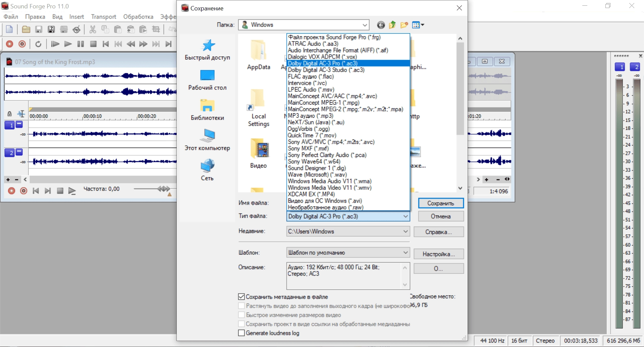Toggle Loop playback in the transport toolbar
This screenshot has height=347, width=644.
tap(38, 44)
